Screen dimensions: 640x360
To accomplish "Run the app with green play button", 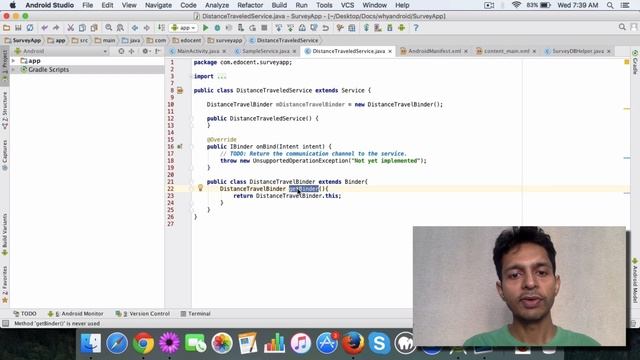I will (206, 28).
